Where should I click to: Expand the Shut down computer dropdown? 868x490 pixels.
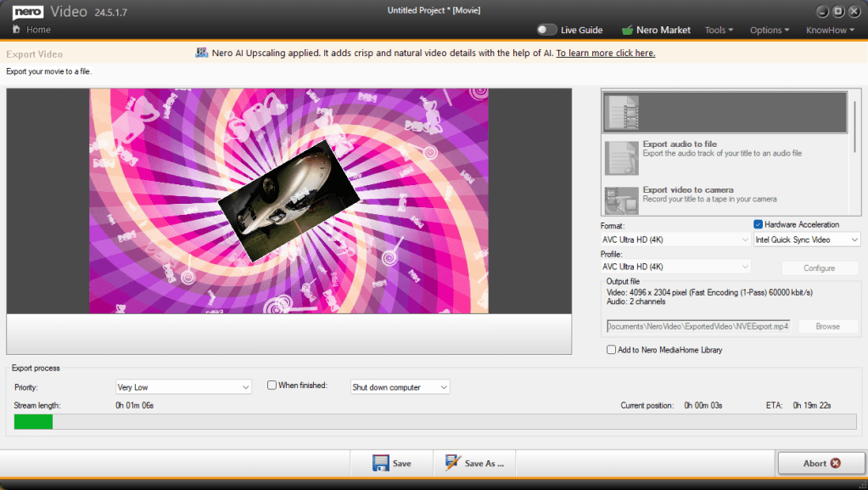click(400, 387)
